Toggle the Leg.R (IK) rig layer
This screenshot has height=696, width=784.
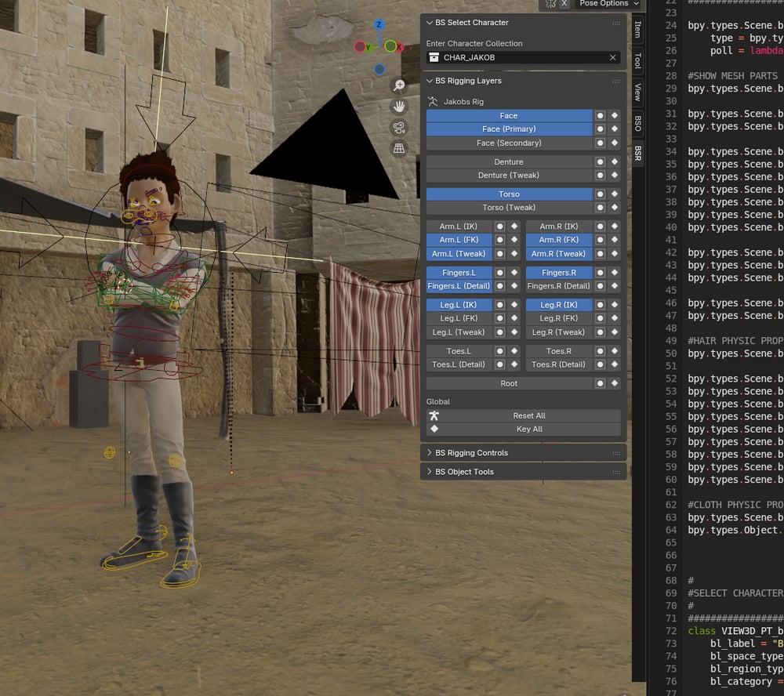pos(559,305)
